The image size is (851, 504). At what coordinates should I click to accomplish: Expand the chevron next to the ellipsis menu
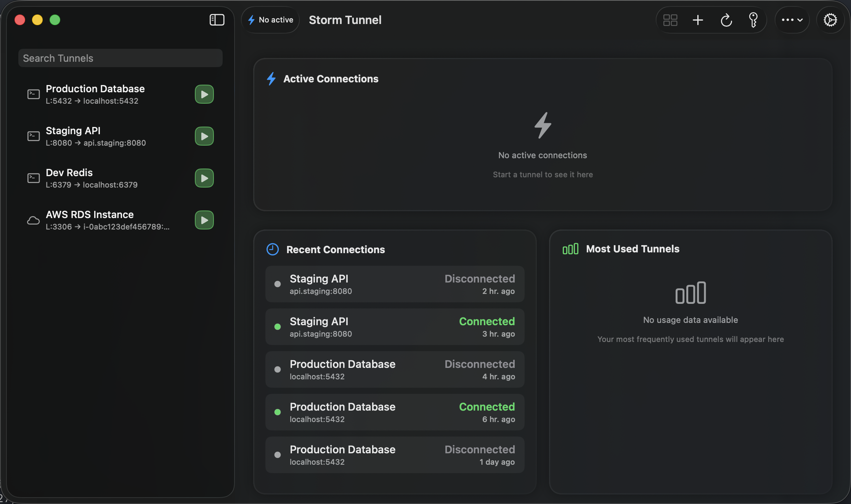click(x=801, y=20)
